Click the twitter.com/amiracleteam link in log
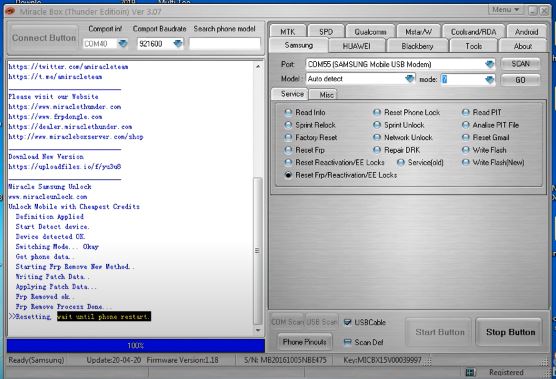 pos(68,67)
